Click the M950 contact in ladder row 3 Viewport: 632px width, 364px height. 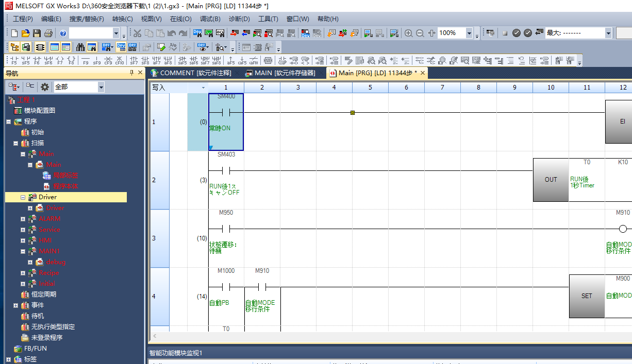(x=225, y=229)
